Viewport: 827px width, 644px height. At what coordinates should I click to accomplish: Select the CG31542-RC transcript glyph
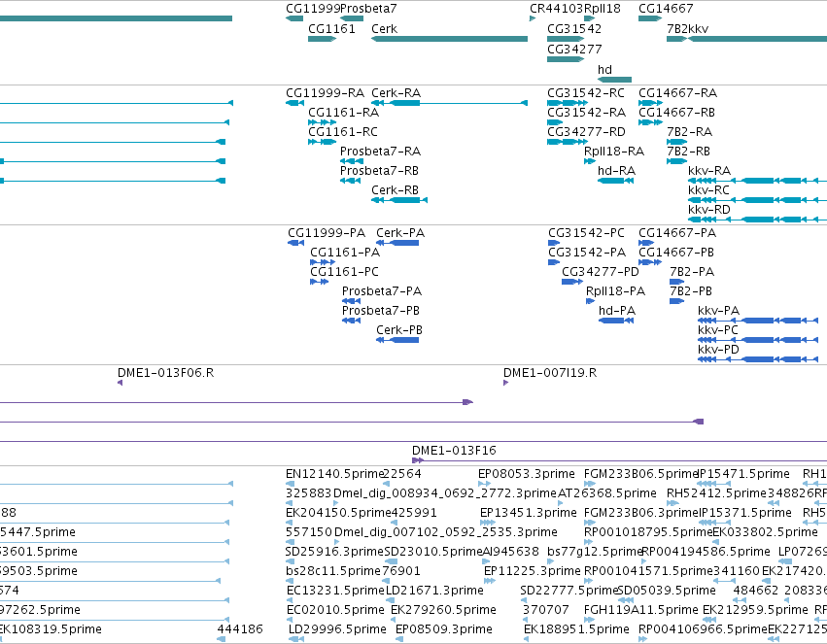[x=568, y=103]
